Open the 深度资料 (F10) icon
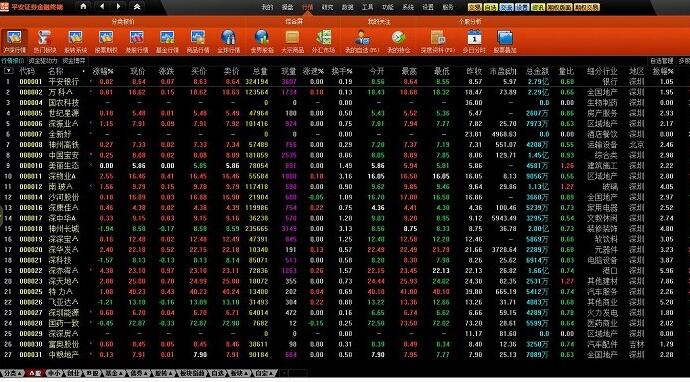 point(437,41)
